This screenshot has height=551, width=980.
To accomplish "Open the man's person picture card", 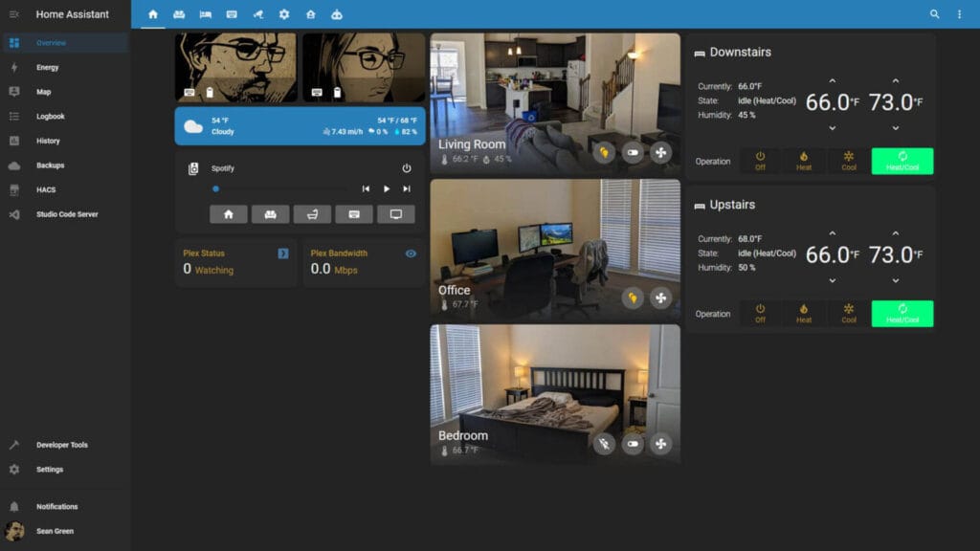I will (x=236, y=68).
